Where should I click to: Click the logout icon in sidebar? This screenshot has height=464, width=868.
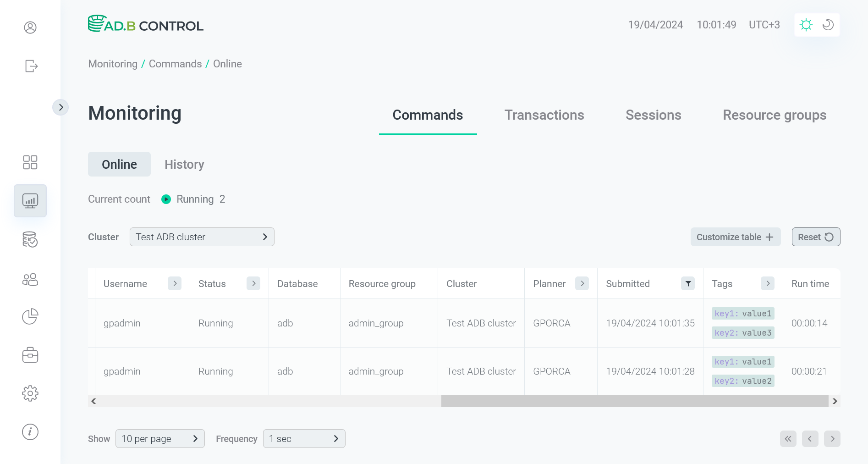pyautogui.click(x=31, y=66)
